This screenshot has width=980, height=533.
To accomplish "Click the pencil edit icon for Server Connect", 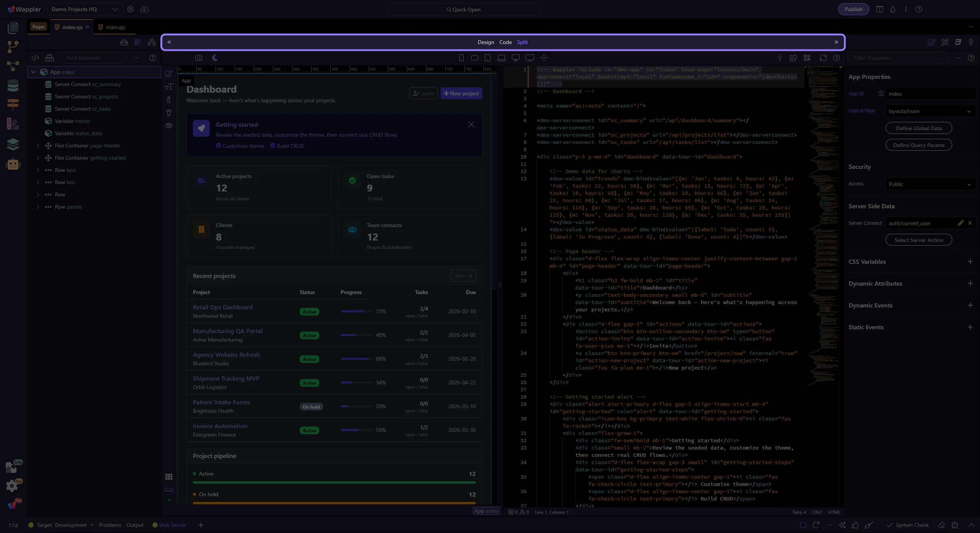I will point(960,223).
